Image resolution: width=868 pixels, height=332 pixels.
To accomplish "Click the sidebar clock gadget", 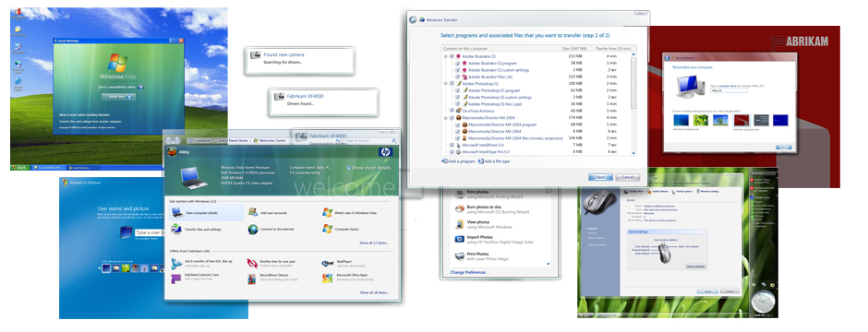I will [765, 301].
